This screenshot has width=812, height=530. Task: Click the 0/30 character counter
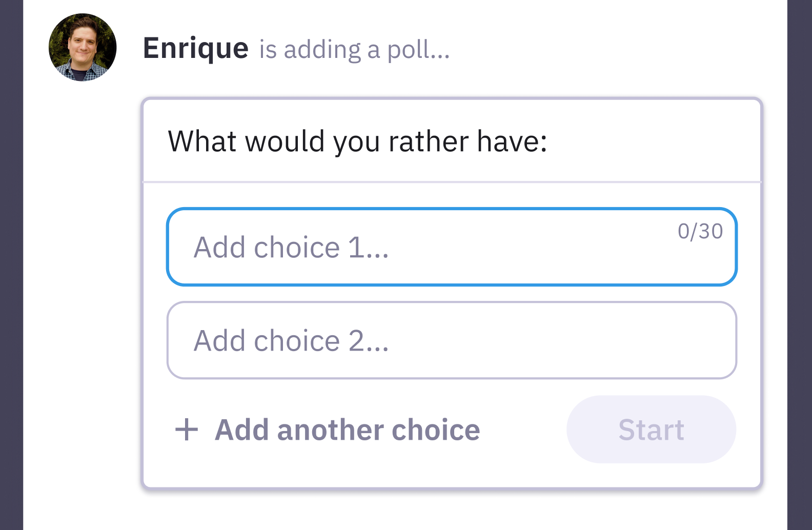click(700, 232)
